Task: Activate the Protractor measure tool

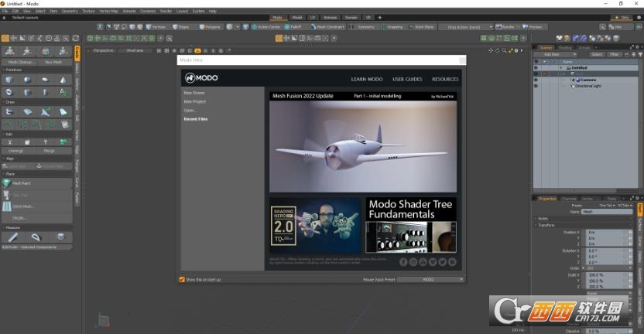Action: (x=36, y=237)
